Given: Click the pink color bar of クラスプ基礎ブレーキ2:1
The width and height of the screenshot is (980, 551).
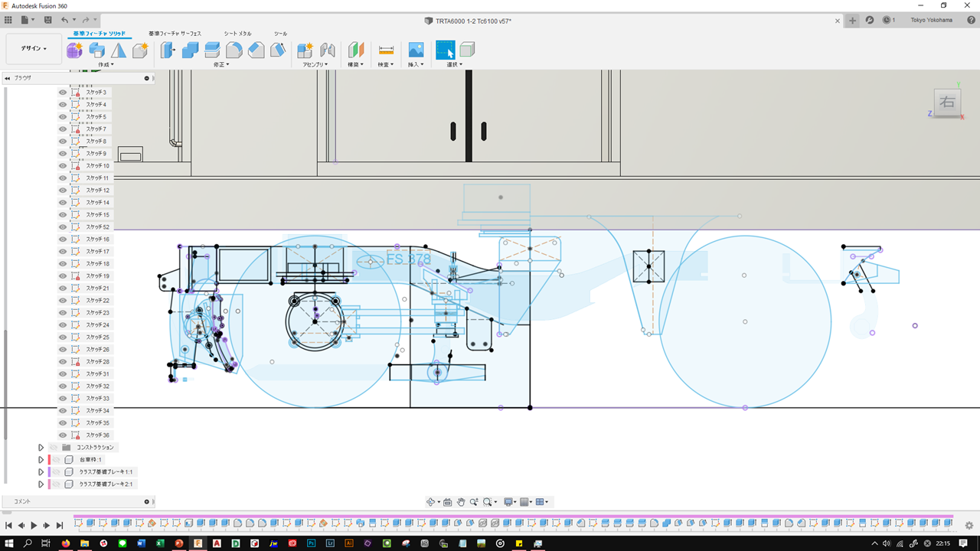Looking at the screenshot, I should pos(49,484).
